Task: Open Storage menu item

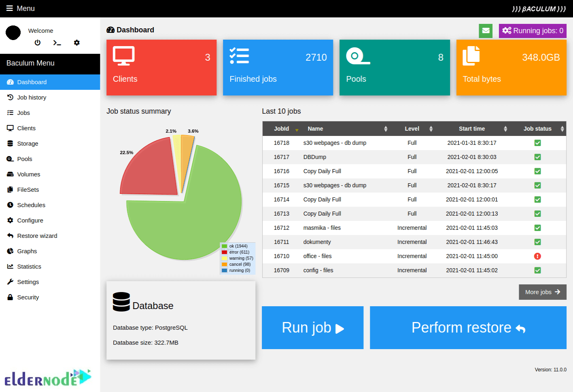Action: [50, 144]
